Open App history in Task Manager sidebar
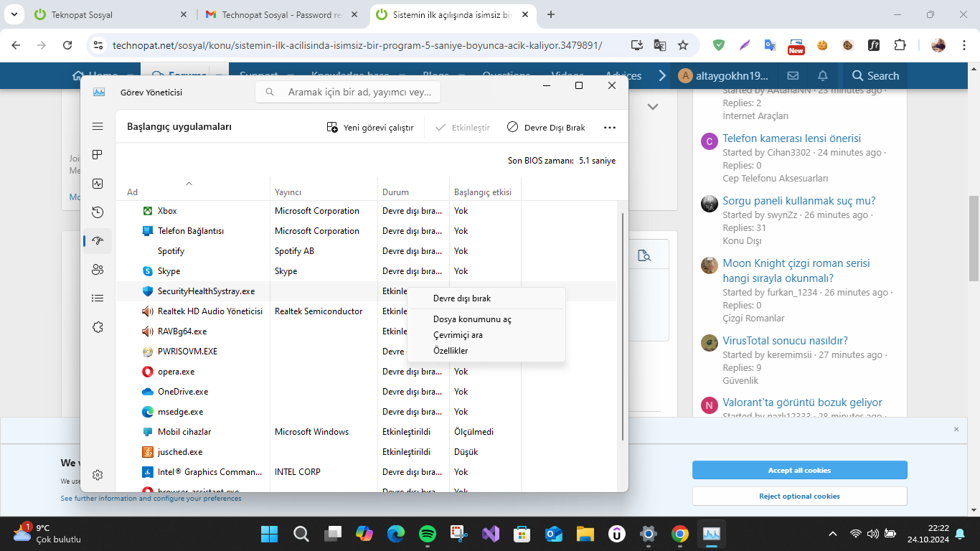The height and width of the screenshot is (551, 980). [98, 212]
